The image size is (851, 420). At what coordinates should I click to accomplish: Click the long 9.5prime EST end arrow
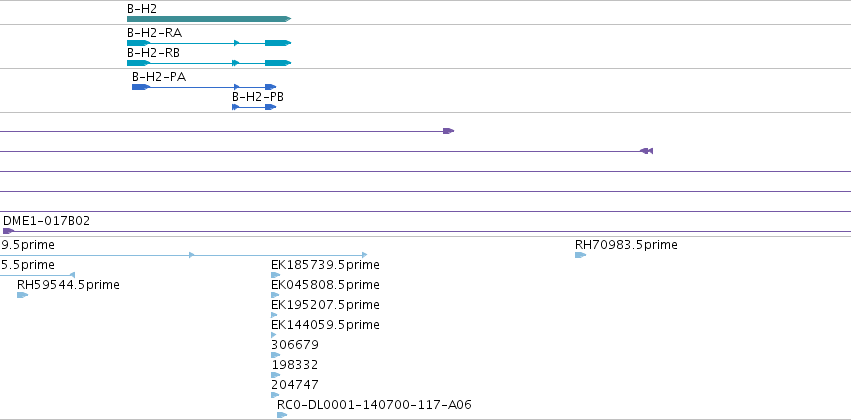[x=364, y=255]
